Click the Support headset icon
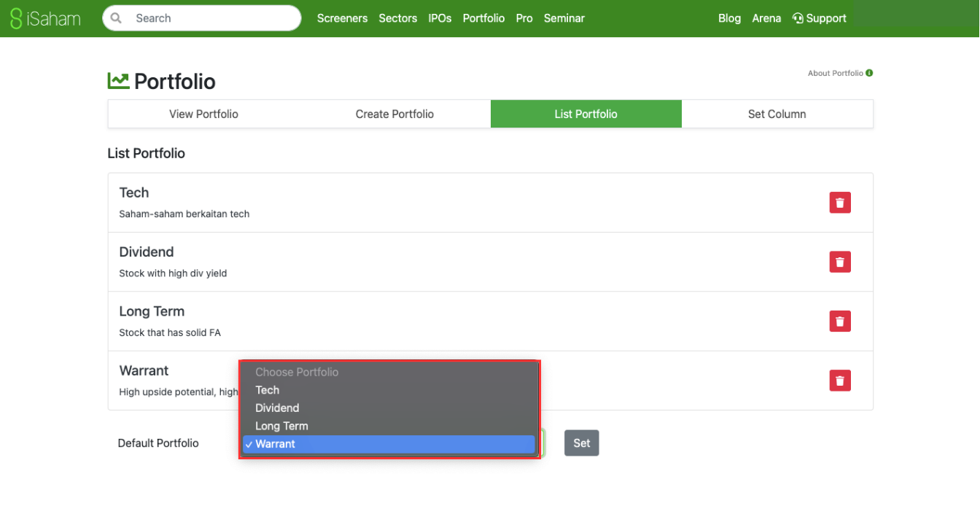This screenshot has width=980, height=514. point(798,18)
